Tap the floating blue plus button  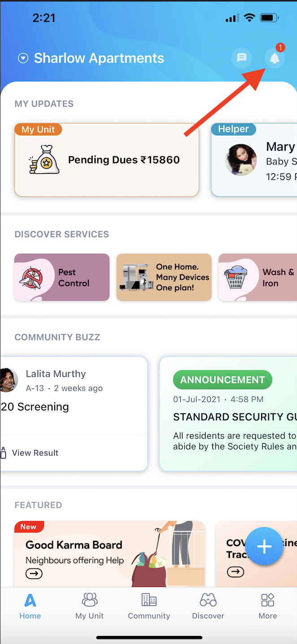tap(264, 546)
